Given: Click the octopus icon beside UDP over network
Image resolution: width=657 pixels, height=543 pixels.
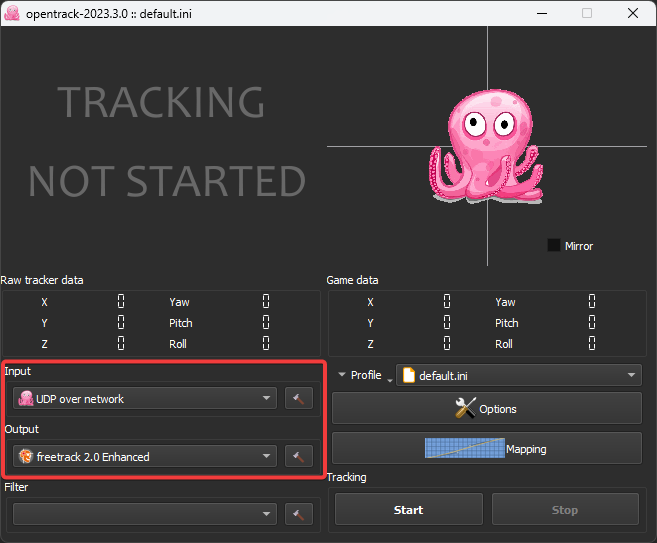Looking at the screenshot, I should coord(26,399).
